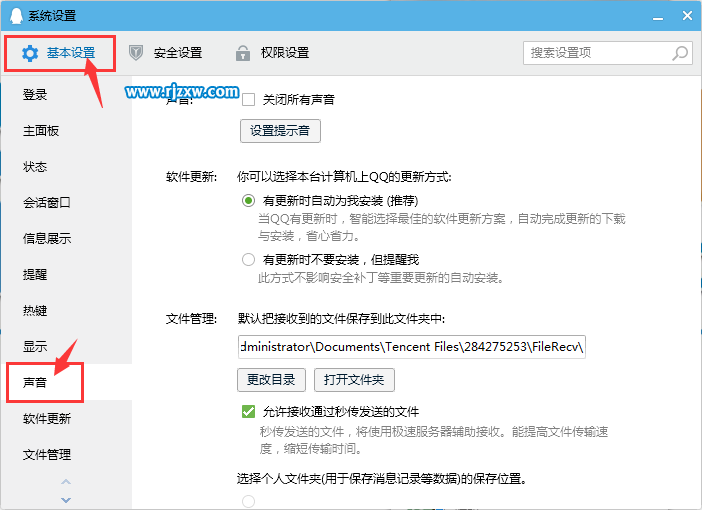
Task: Click the sidebar down chevron
Action: pos(66,500)
